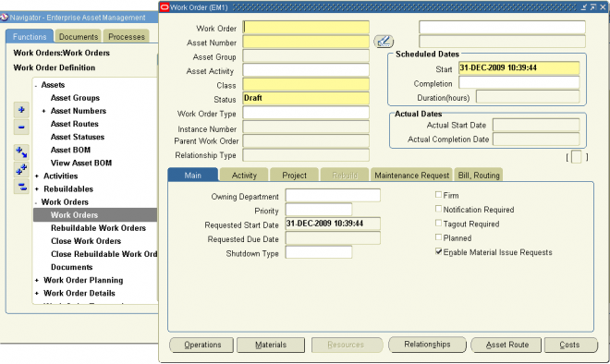This screenshot has width=610, height=364.
Task: Switch to the Functions tab in Navigator
Action: [30, 37]
